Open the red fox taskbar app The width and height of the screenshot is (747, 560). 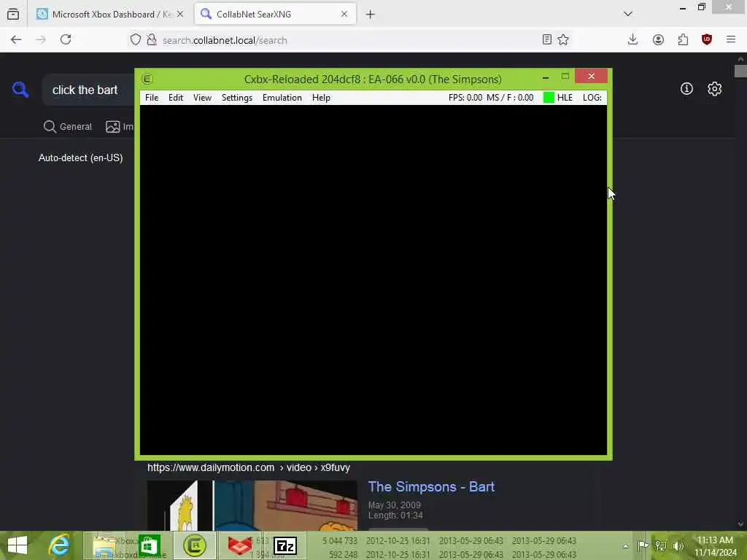pos(239,545)
